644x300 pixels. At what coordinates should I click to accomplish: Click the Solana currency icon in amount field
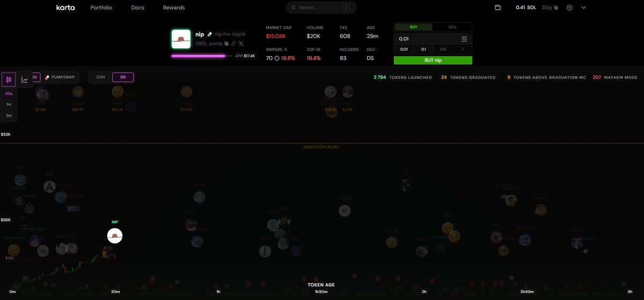(464, 39)
